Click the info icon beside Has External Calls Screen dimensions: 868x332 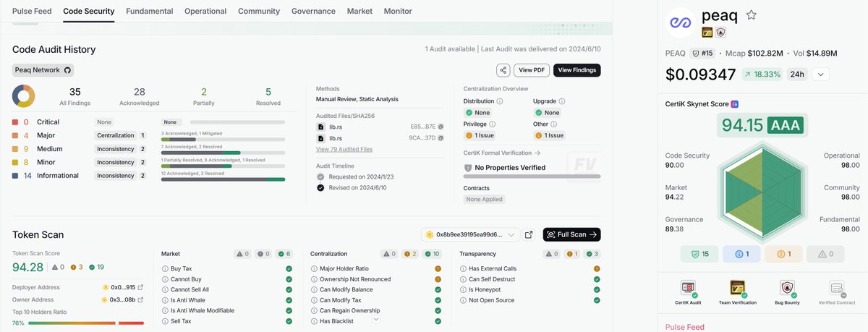pos(463,269)
